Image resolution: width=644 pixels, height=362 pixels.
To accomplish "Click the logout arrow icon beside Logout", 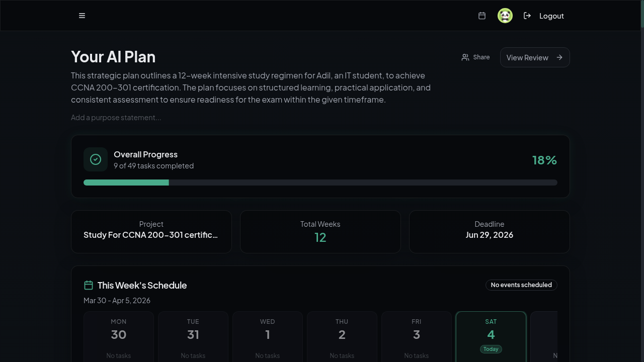I will point(527,16).
